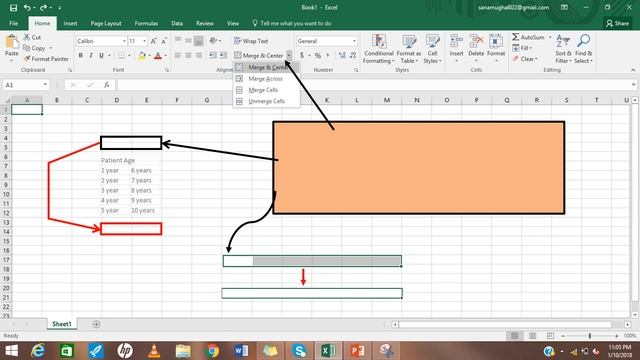Toggle Wrap Text

(x=251, y=41)
